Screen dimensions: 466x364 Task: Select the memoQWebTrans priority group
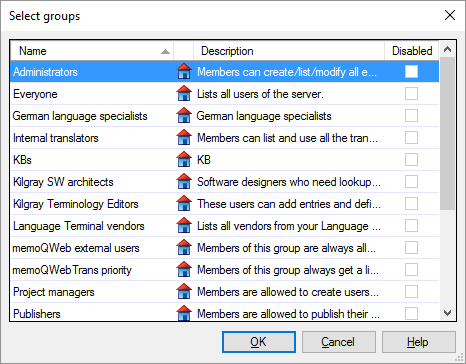72,270
